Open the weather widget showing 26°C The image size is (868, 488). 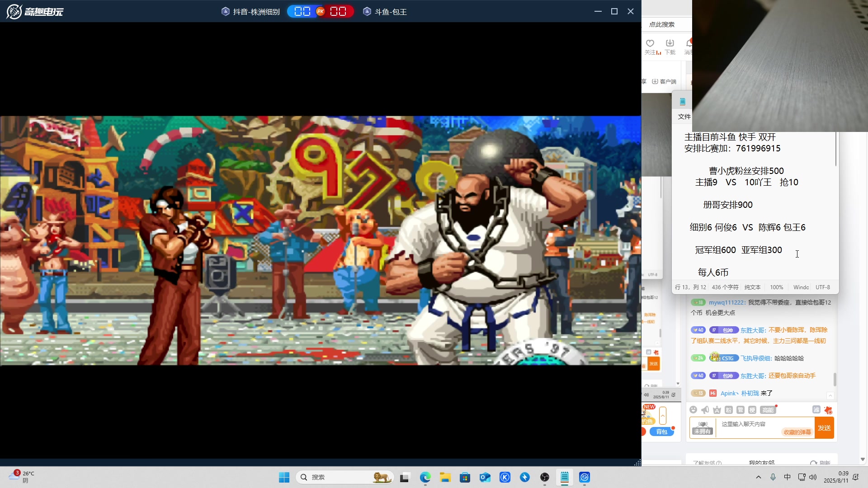(x=22, y=477)
